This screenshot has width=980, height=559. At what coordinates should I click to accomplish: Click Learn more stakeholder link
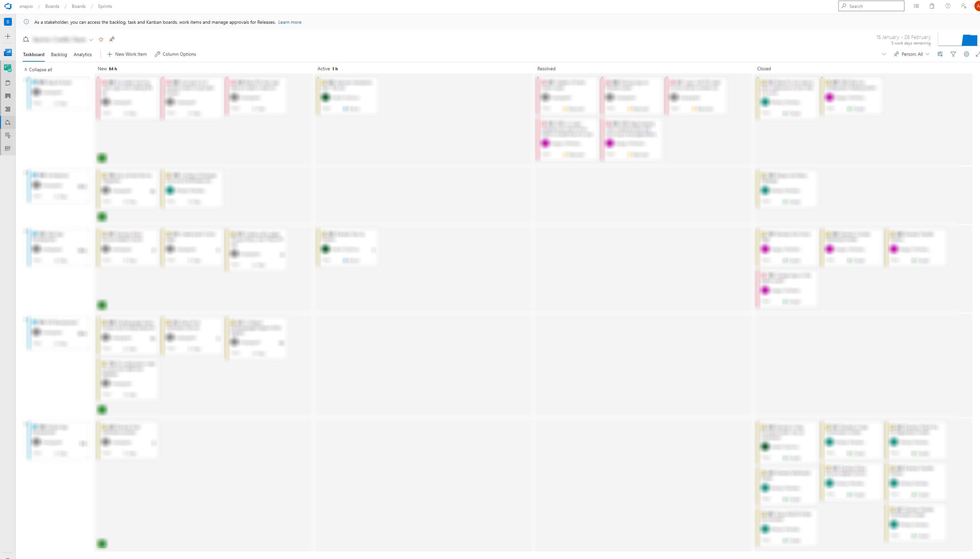[289, 22]
